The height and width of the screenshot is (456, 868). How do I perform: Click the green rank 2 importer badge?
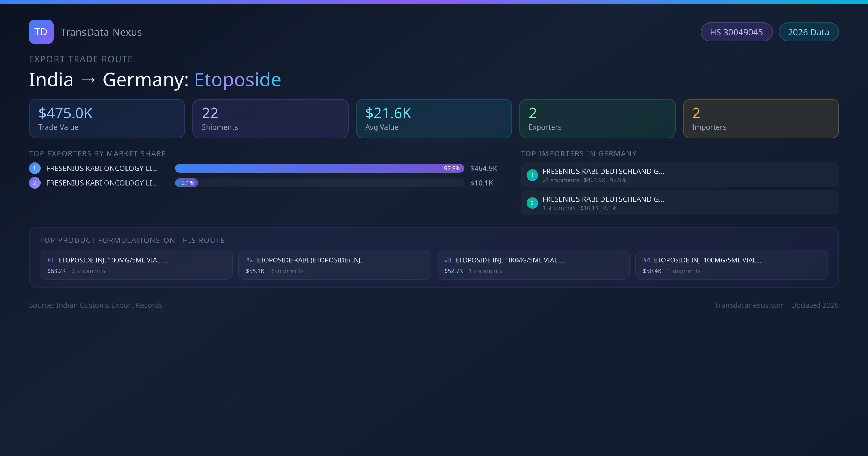tap(532, 203)
